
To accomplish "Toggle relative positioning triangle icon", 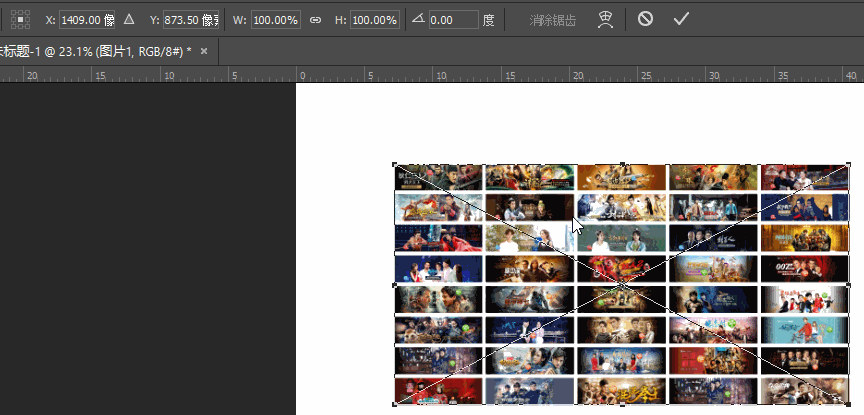I will click(x=129, y=20).
